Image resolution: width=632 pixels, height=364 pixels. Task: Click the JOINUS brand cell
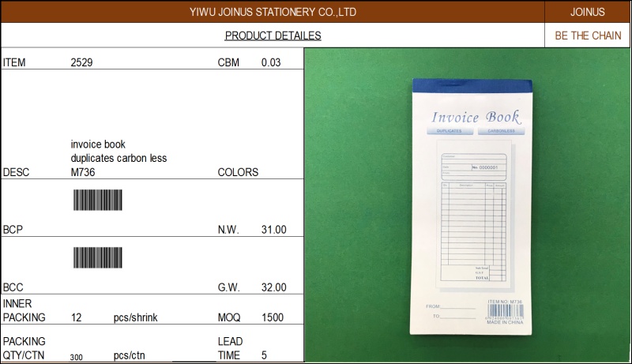(587, 12)
